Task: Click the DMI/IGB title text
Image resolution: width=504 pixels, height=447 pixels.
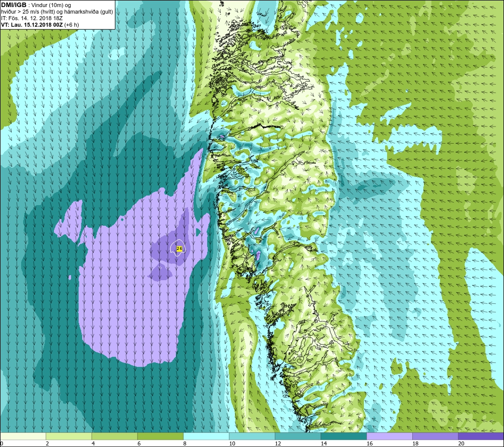Action: (x=14, y=5)
